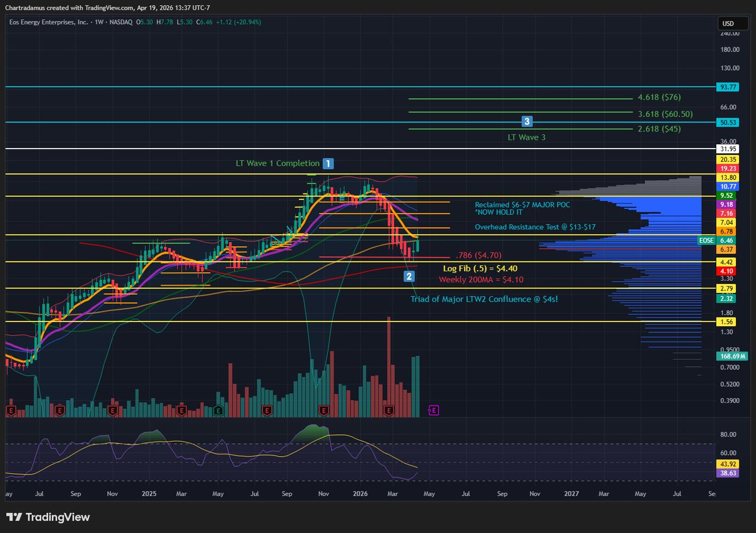Select the 3.618 ($60.50) fib label
756x533 pixels.
[x=665, y=114]
